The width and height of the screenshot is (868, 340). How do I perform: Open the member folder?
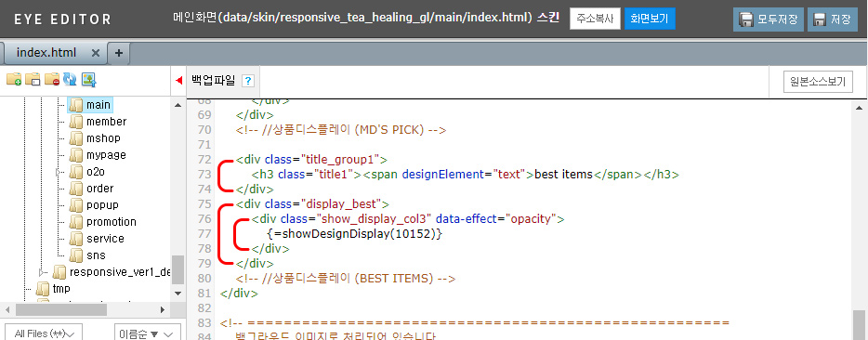pyautogui.click(x=106, y=122)
